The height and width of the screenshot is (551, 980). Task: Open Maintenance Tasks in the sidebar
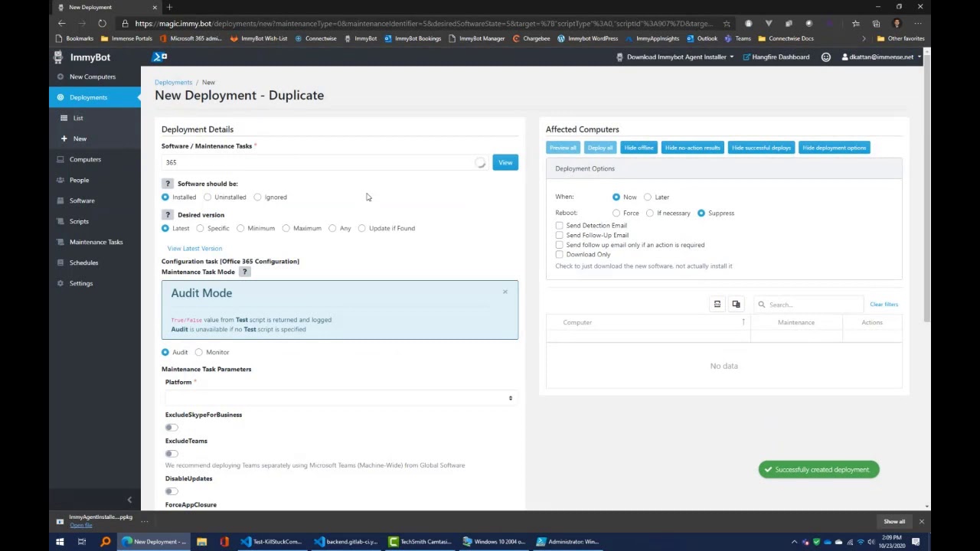(96, 242)
